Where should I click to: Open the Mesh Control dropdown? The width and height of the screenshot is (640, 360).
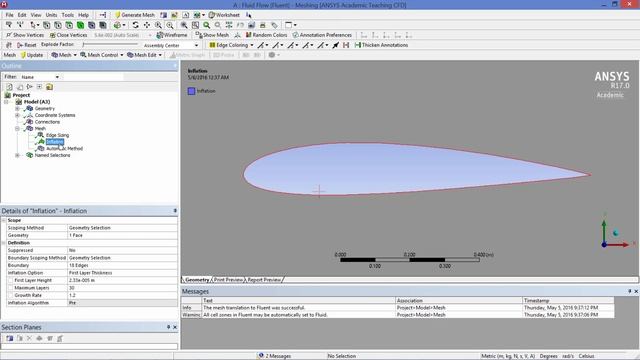[101, 55]
